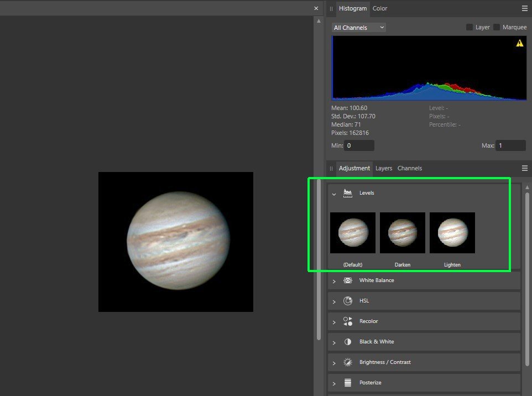Open the Histogram panel options menu
This screenshot has width=532, height=396.
tap(524, 8)
